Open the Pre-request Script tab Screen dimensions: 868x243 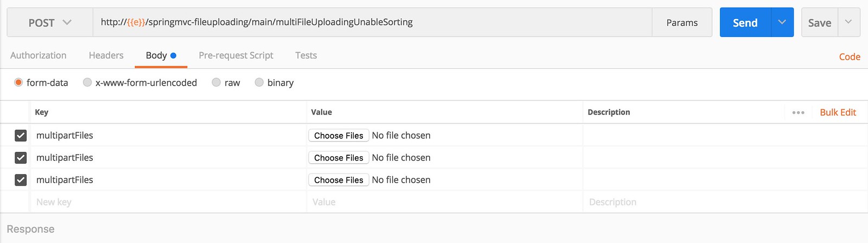click(236, 55)
